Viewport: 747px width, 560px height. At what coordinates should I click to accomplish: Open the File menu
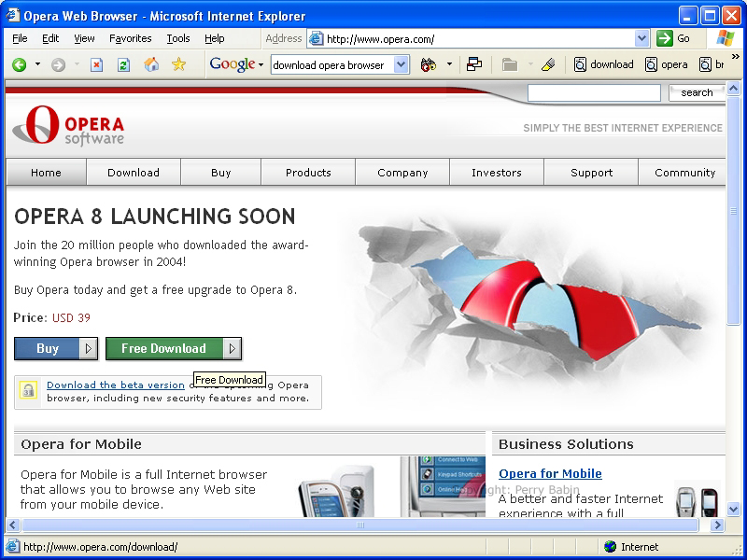coord(20,38)
